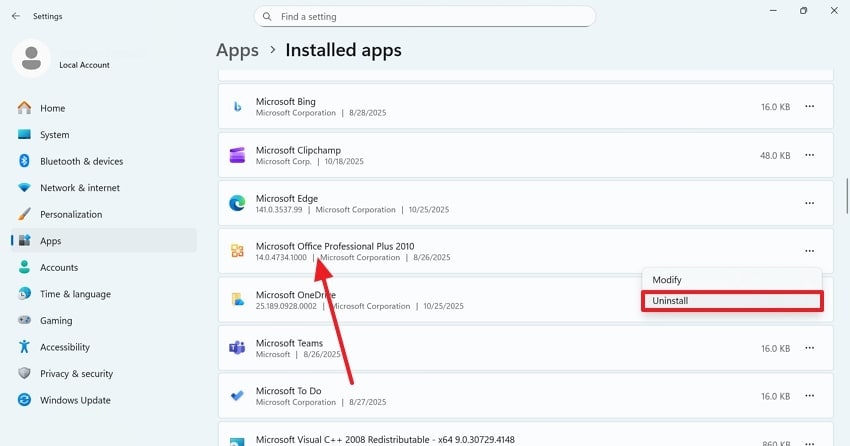Screen dimensions: 850x446
Task: Open Time & language settings
Action: pyautogui.click(x=104, y=294)
